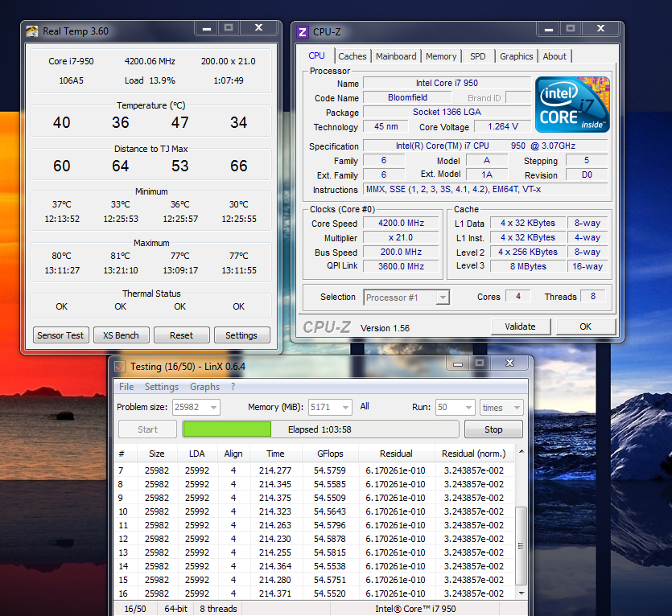Click the QPI Link value 3600.0 MHz
672x616 pixels.
(x=401, y=266)
